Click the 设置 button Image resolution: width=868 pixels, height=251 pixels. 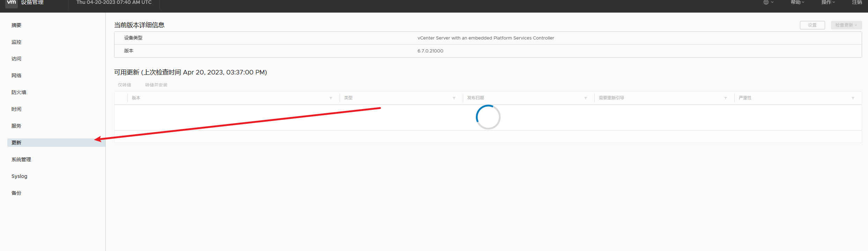coord(812,25)
